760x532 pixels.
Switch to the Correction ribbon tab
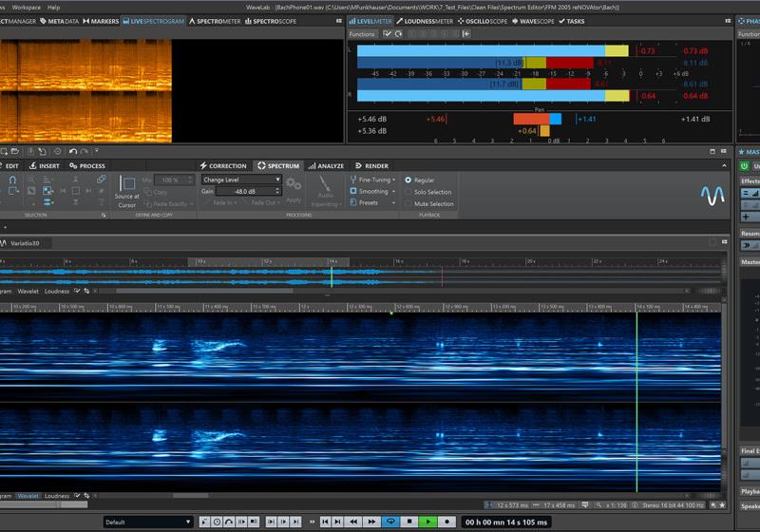(x=223, y=165)
